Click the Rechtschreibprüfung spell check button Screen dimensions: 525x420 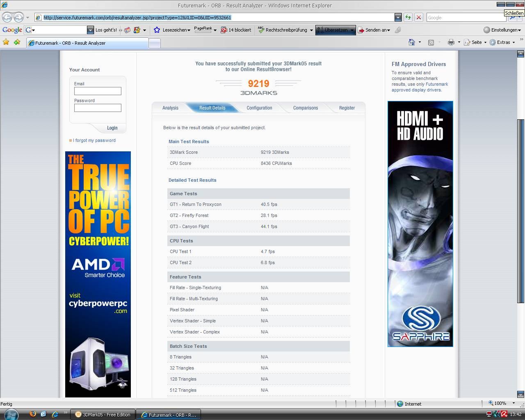pyautogui.click(x=282, y=30)
